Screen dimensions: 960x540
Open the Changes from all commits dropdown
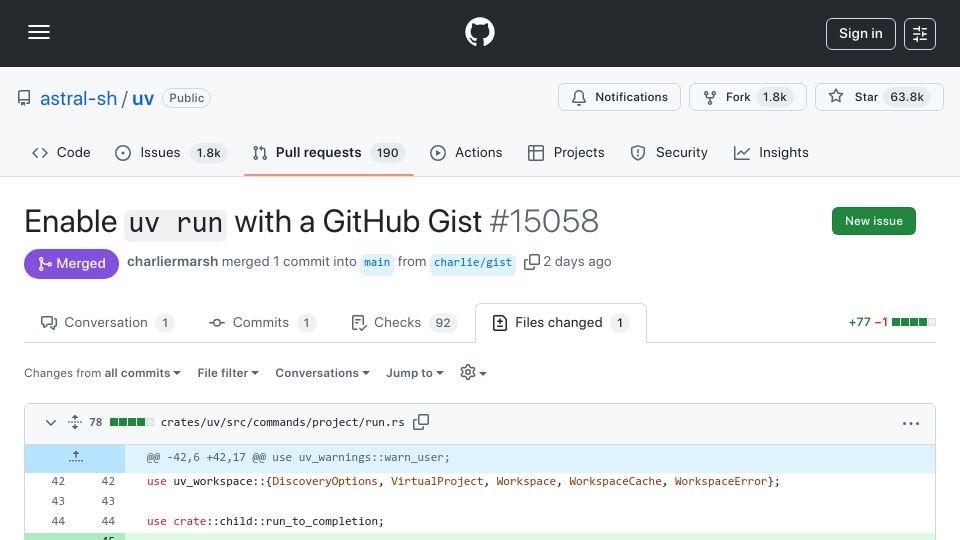point(102,373)
